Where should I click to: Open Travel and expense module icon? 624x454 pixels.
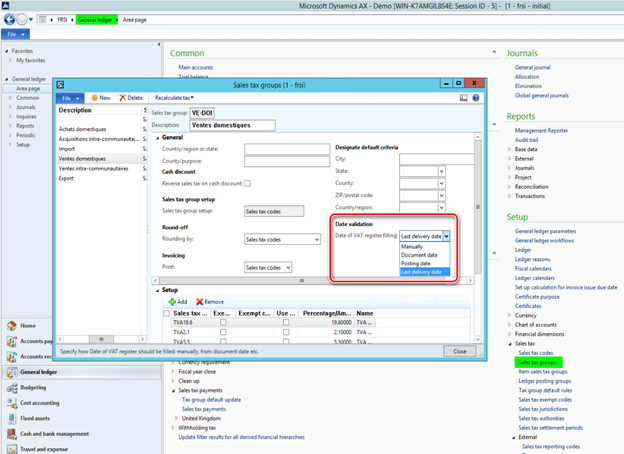12,449
